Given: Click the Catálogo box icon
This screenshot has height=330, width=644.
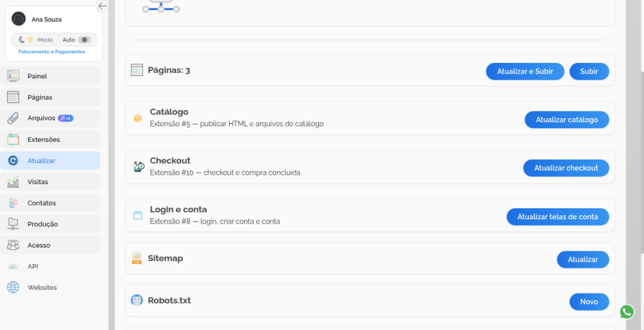Looking at the screenshot, I should [137, 118].
